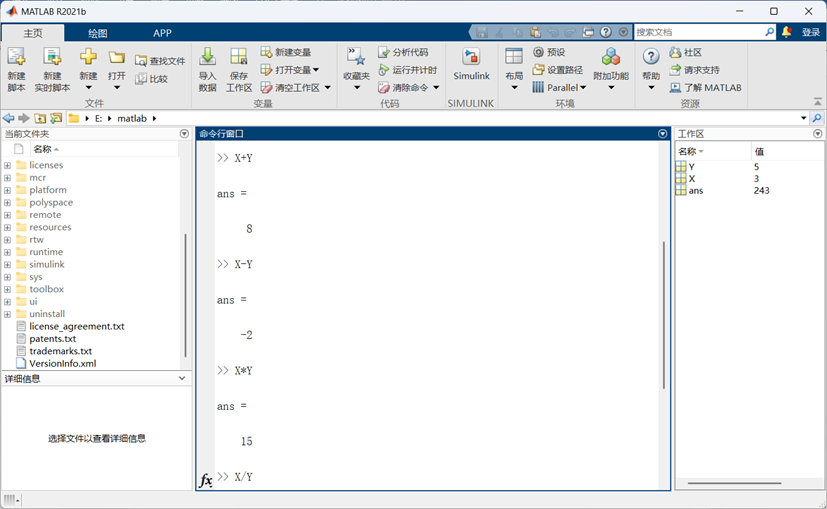
Task: Select VersionInfo.xml file
Action: pos(62,363)
